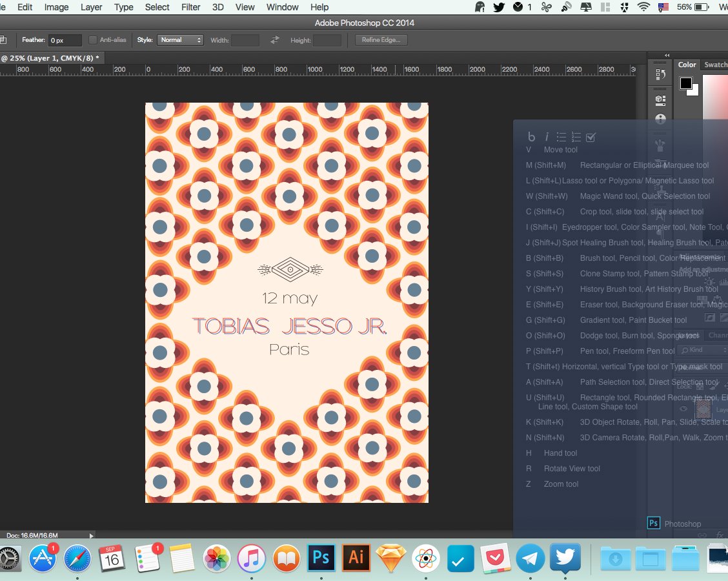Open Sketch from the Dock

[391, 558]
